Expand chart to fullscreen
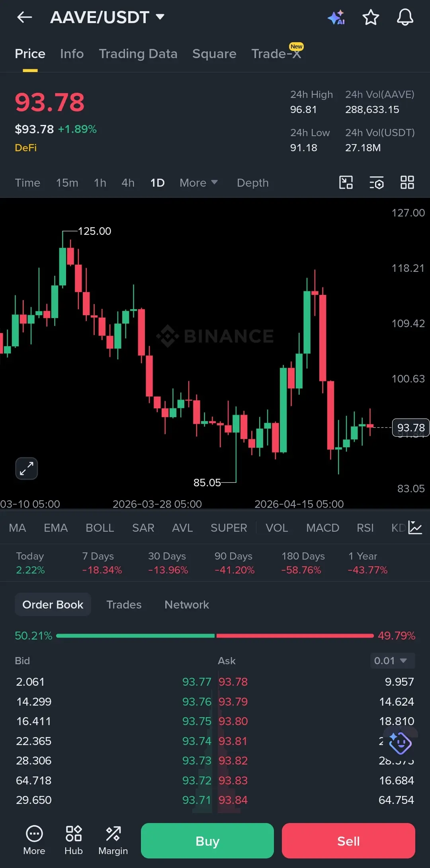This screenshot has width=430, height=868. pyautogui.click(x=27, y=468)
